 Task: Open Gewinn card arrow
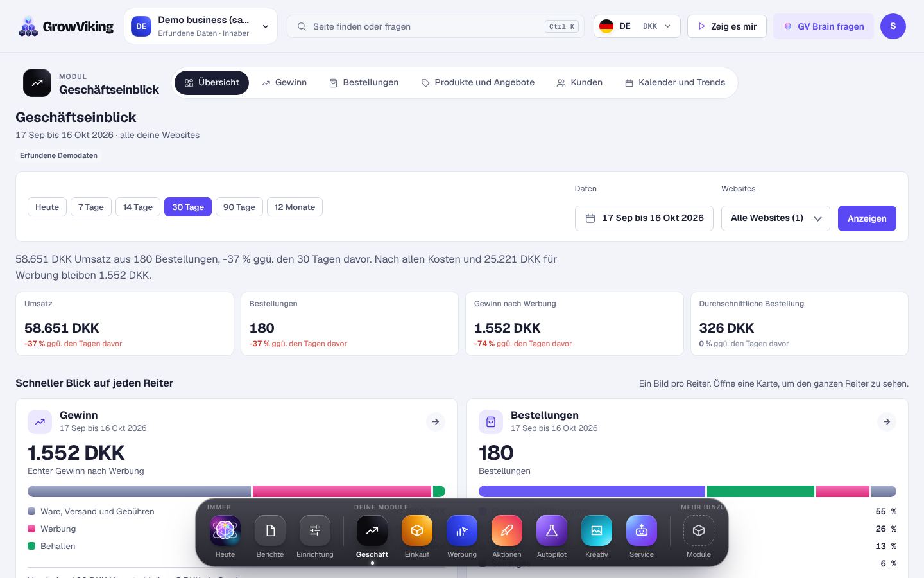[436, 422]
